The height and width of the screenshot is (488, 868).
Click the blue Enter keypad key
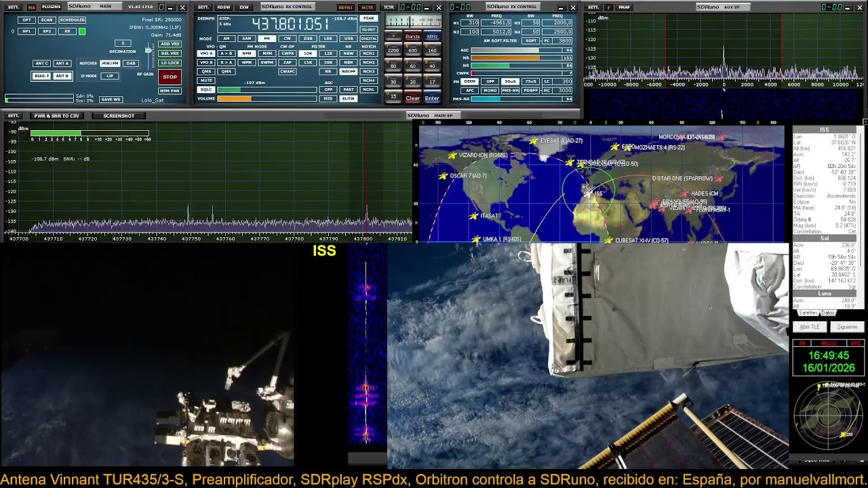(x=432, y=98)
